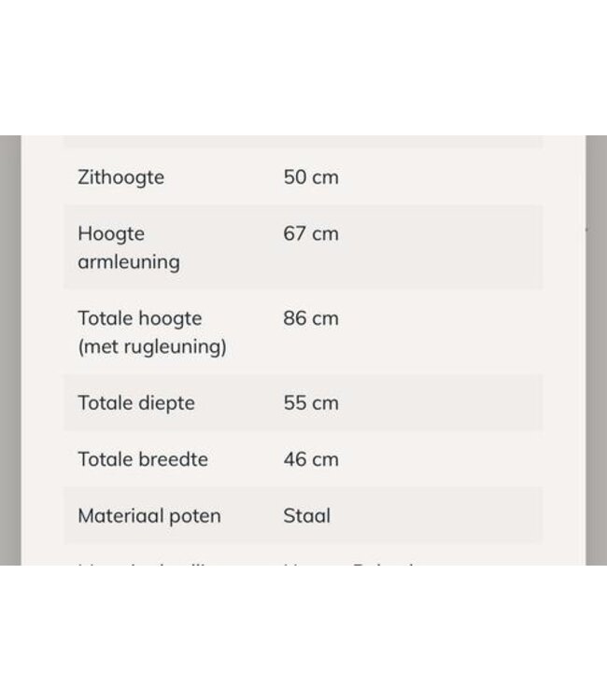The image size is (607, 700).
Task: Click the Totale diepte label
Action: (136, 403)
